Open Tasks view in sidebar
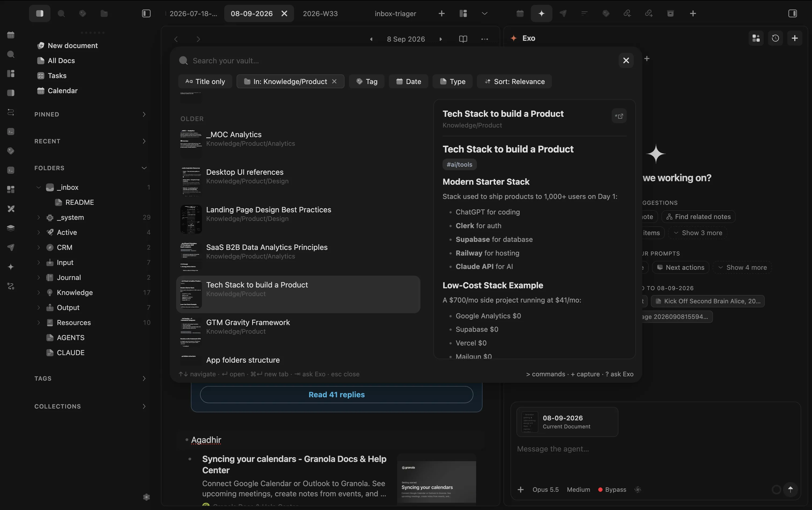 click(57, 75)
